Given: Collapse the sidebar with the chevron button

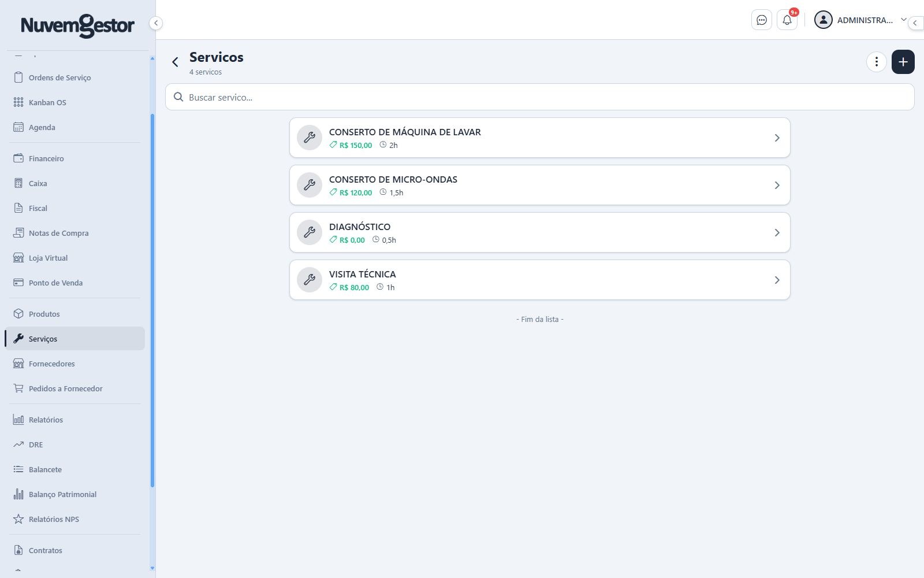Looking at the screenshot, I should [155, 23].
